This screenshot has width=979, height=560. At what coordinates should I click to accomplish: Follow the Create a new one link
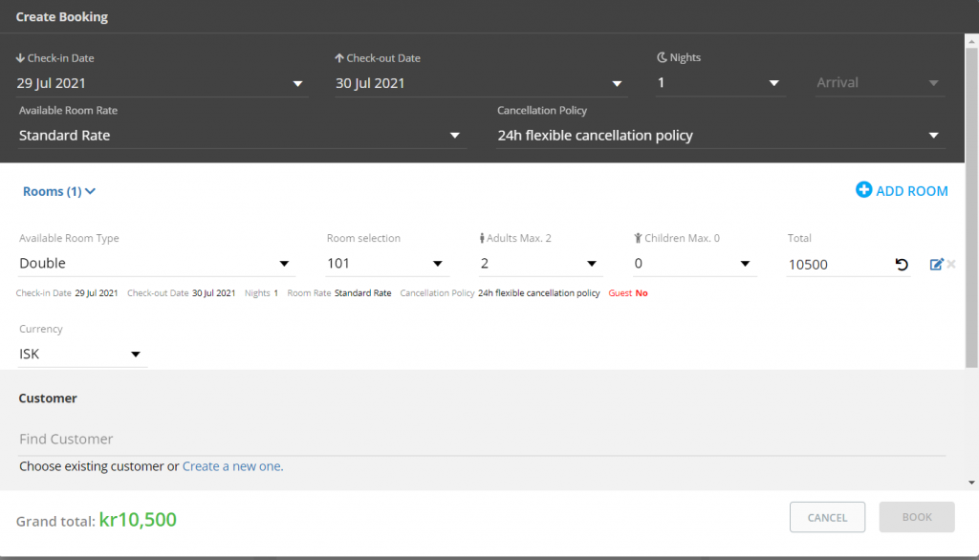click(232, 466)
